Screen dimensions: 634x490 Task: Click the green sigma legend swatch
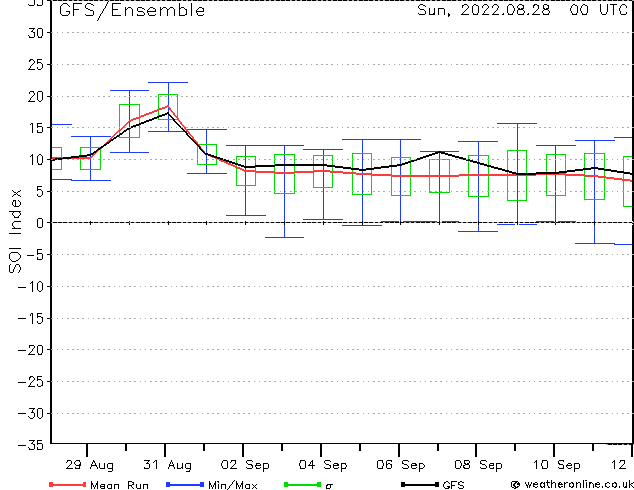click(303, 484)
